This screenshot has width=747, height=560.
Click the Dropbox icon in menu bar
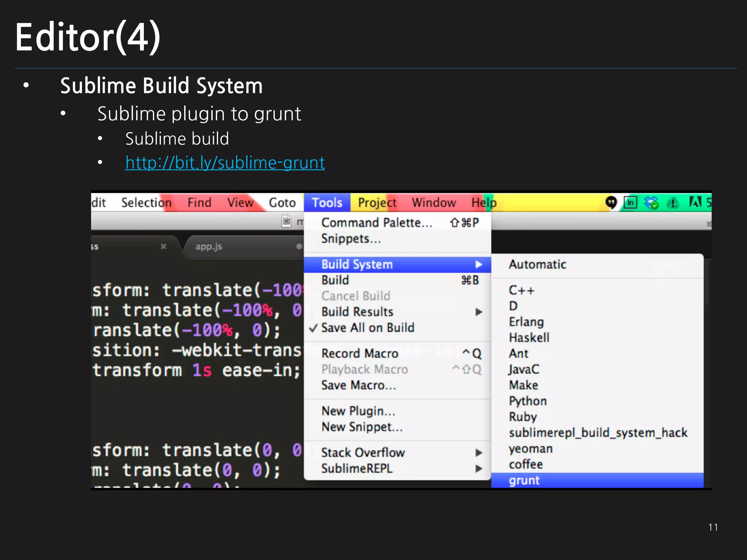(651, 202)
